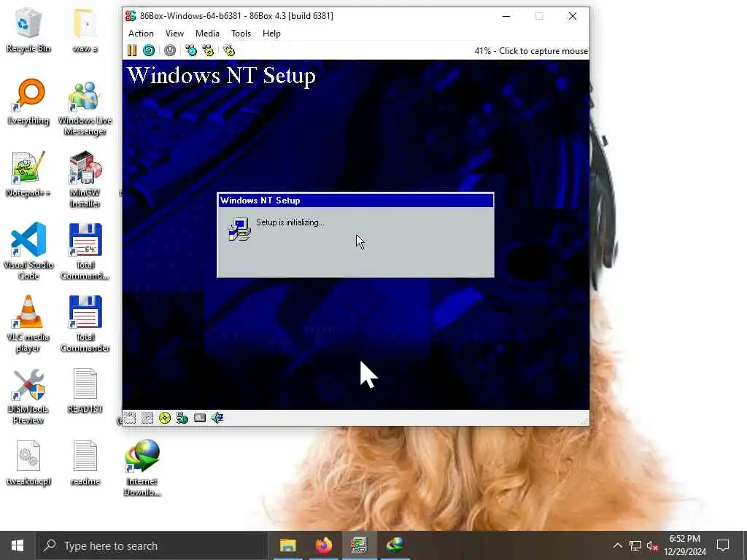Select the VLC media player shortcut
The height and width of the screenshot is (560, 747).
pos(28,324)
